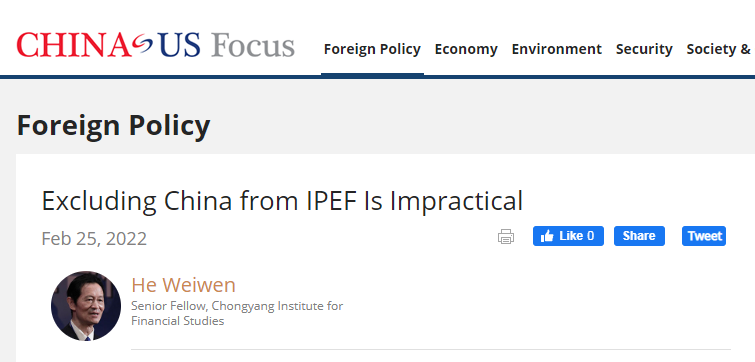This screenshot has height=362, width=755.
Task: Click the Tweet button
Action: click(704, 236)
